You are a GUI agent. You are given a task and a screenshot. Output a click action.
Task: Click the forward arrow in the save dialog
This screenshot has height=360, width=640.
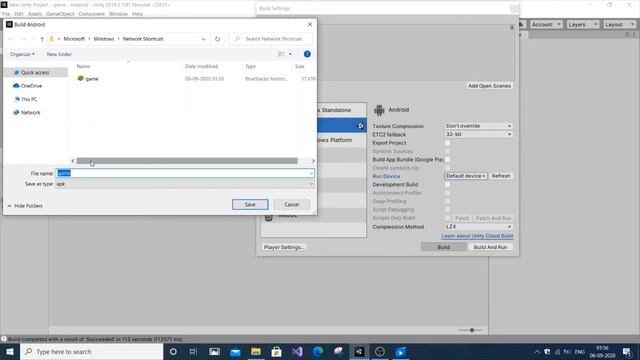tap(24, 39)
